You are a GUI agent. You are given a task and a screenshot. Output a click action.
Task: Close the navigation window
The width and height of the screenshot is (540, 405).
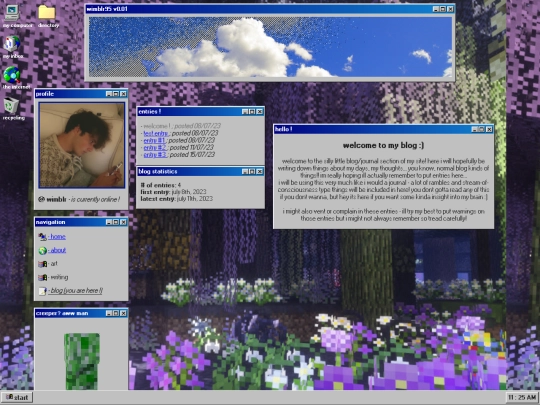click(x=123, y=222)
